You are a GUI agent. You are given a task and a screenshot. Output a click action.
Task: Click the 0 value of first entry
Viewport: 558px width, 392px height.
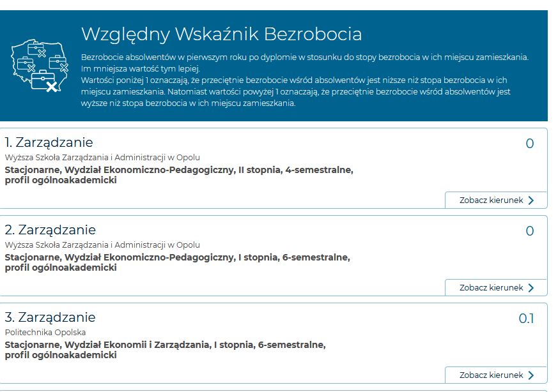coord(530,144)
